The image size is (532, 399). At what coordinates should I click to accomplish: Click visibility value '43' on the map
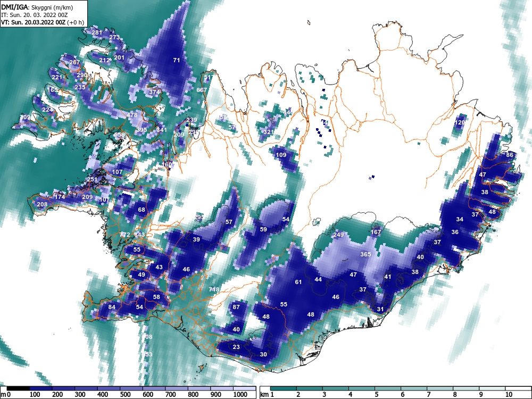pyautogui.click(x=159, y=268)
